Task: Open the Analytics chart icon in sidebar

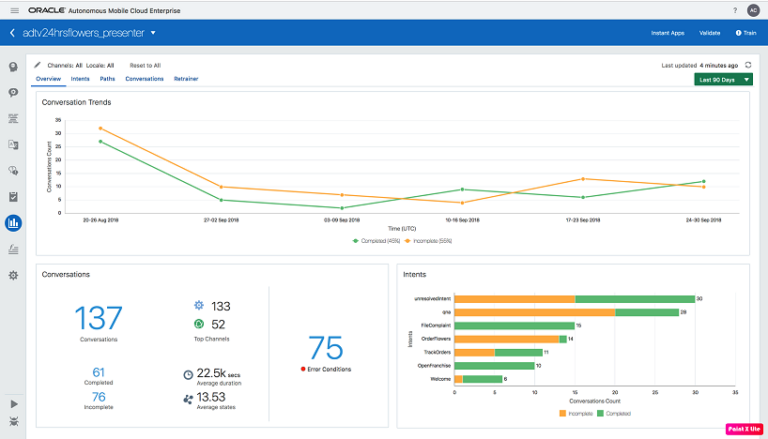Action: [13, 223]
